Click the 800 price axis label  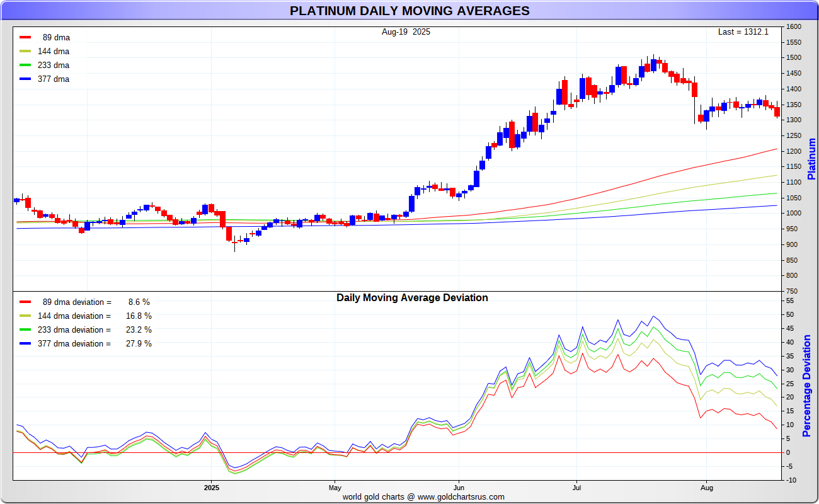791,276
